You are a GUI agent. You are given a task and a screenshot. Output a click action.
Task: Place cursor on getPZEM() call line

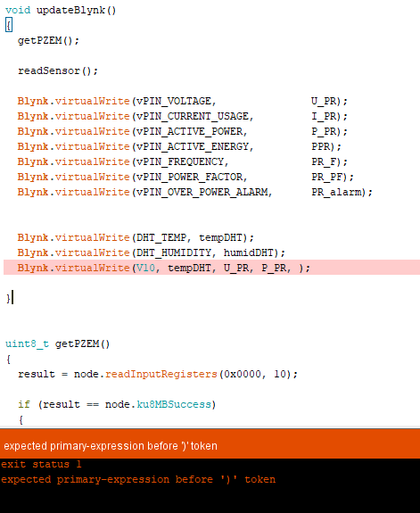(x=48, y=40)
